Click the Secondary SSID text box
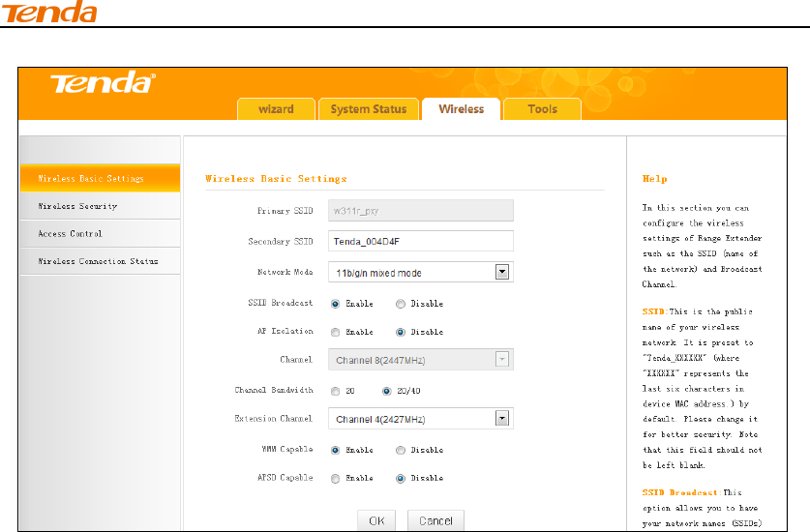This screenshot has width=810, height=532. [x=421, y=241]
